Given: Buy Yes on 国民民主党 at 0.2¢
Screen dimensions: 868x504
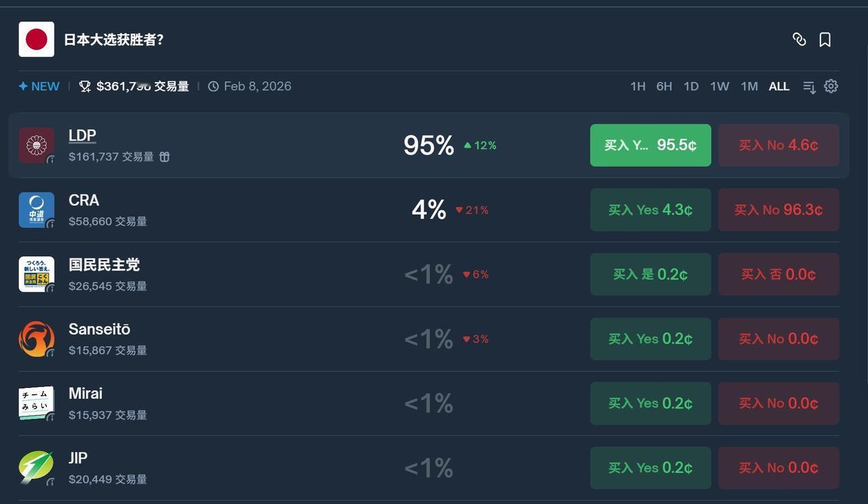Looking at the screenshot, I should (650, 274).
